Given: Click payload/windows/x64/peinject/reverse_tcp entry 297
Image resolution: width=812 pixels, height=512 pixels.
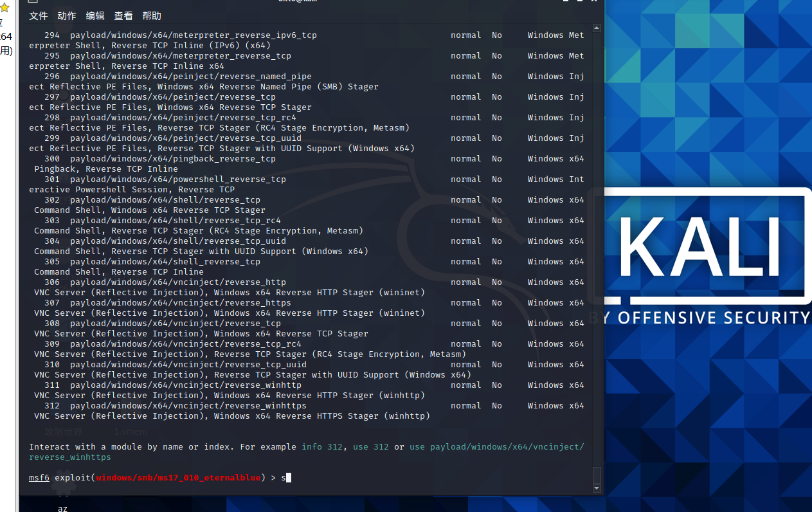Looking at the screenshot, I should [x=173, y=97].
